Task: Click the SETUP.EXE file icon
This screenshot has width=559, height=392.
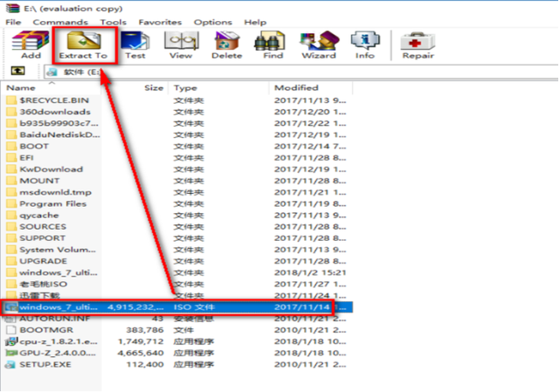Action: click(x=11, y=364)
